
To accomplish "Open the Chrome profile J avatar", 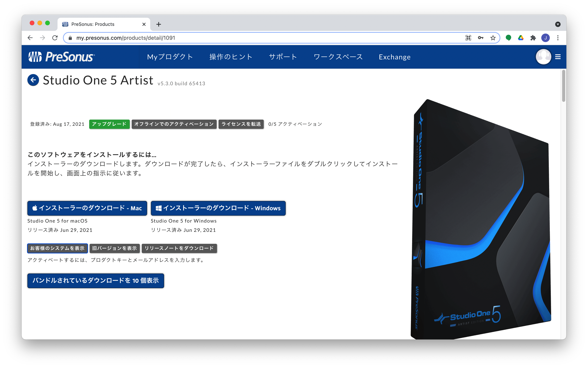I will pyautogui.click(x=545, y=38).
